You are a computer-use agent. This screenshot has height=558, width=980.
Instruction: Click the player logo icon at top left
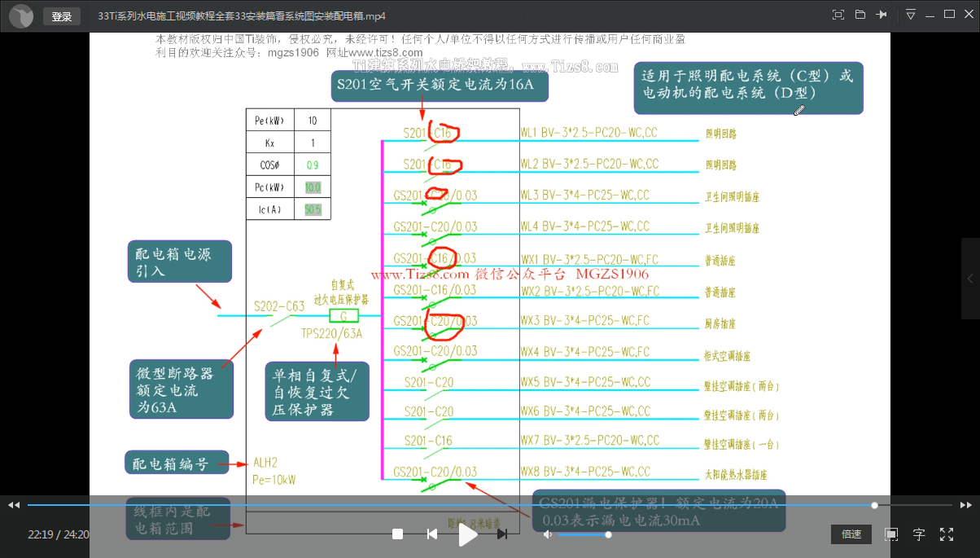20,15
